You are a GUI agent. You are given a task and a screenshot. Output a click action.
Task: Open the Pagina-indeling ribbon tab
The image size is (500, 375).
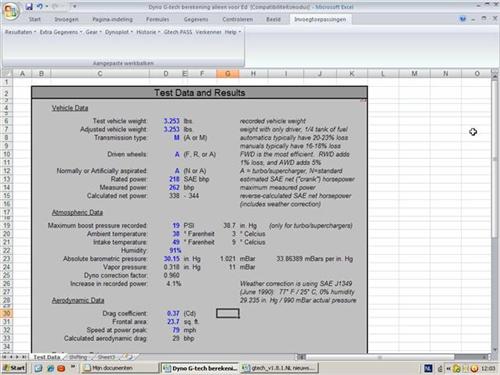click(112, 19)
